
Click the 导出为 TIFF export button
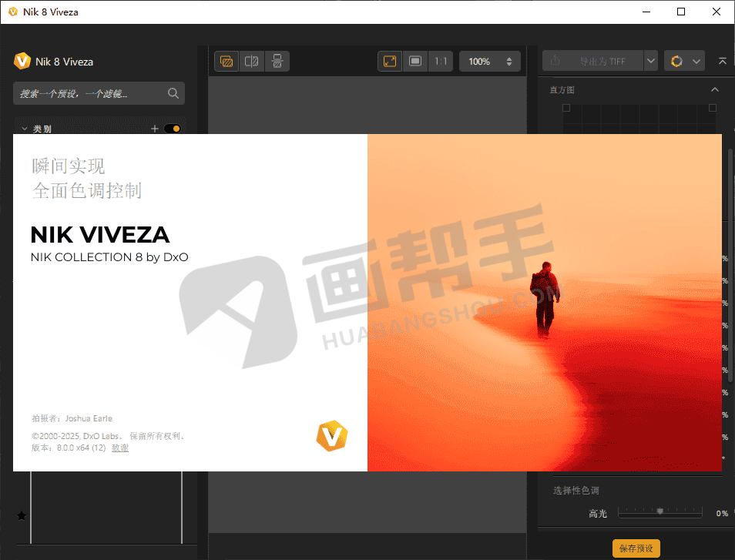click(x=593, y=62)
